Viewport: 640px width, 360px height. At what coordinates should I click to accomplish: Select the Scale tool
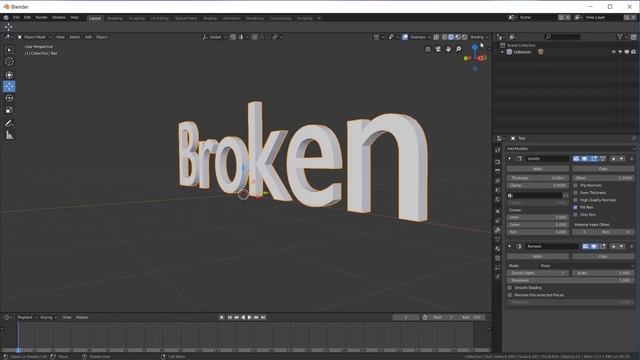9,110
